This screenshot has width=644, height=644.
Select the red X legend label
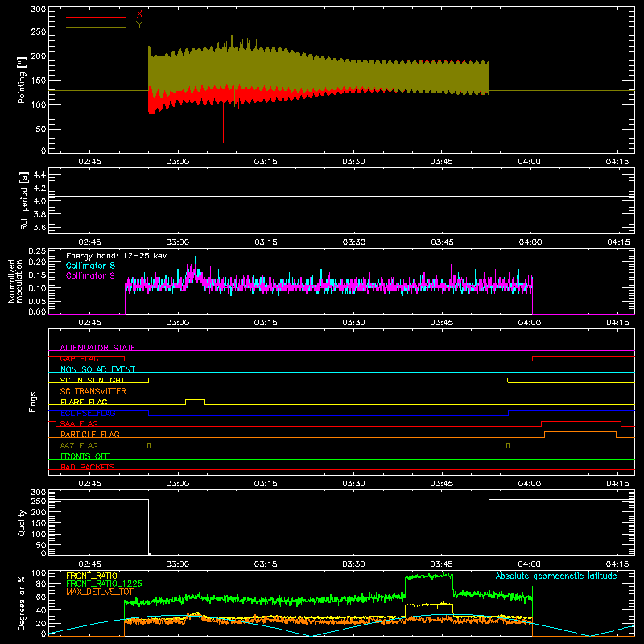[x=139, y=14]
